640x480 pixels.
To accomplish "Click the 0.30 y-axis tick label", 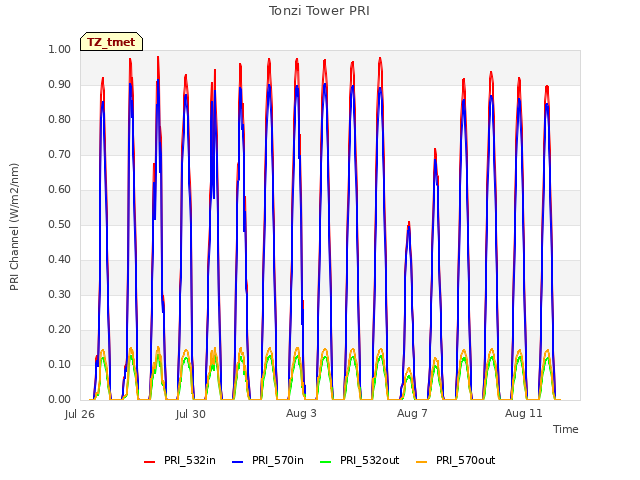I will coord(60,294).
